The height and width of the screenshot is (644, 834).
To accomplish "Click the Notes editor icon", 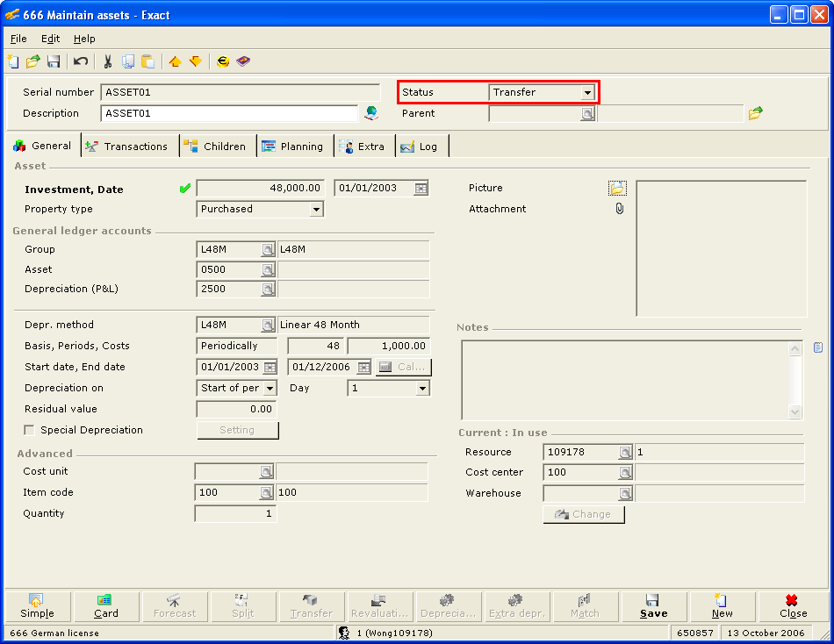I will click(x=817, y=347).
